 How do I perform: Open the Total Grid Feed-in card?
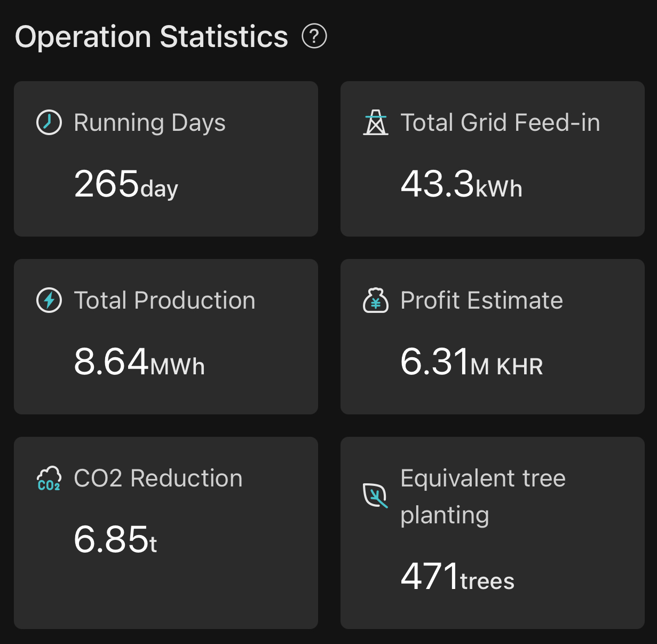pos(492,159)
